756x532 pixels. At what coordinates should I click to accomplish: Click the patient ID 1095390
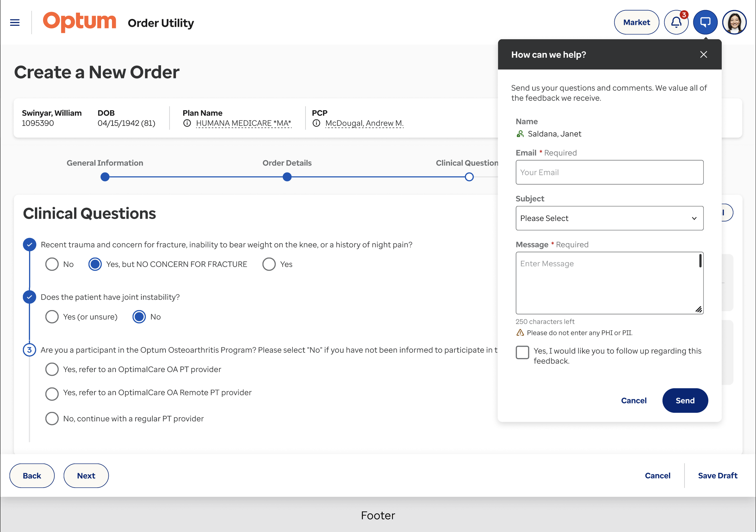click(38, 123)
